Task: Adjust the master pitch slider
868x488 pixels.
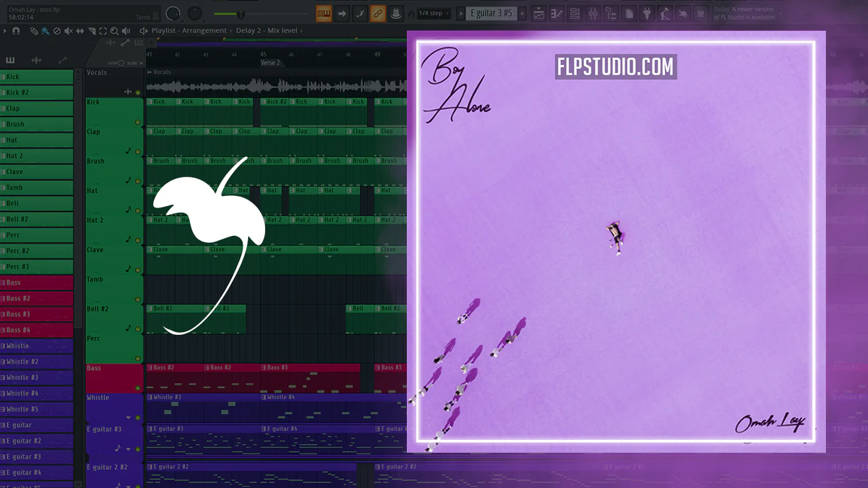Action: click(x=240, y=14)
